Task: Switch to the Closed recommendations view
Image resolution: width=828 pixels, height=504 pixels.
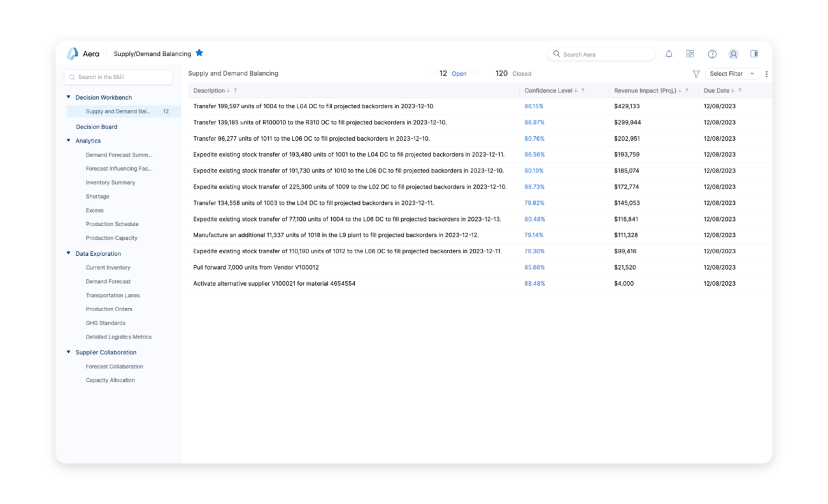Action: 513,73
